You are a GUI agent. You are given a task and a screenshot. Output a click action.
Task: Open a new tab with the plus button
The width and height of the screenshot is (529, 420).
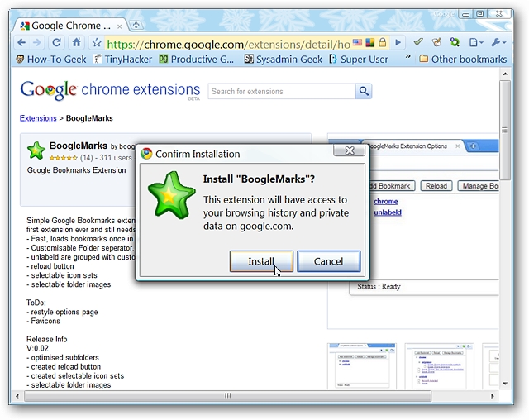pyautogui.click(x=136, y=25)
